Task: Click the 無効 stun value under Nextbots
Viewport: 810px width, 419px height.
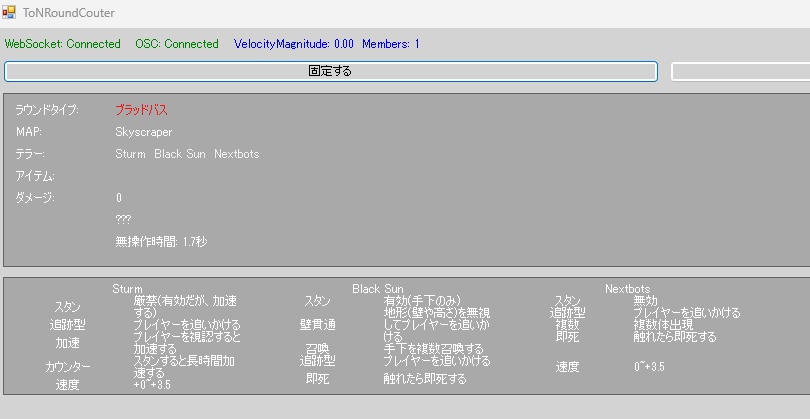Action: (645, 301)
